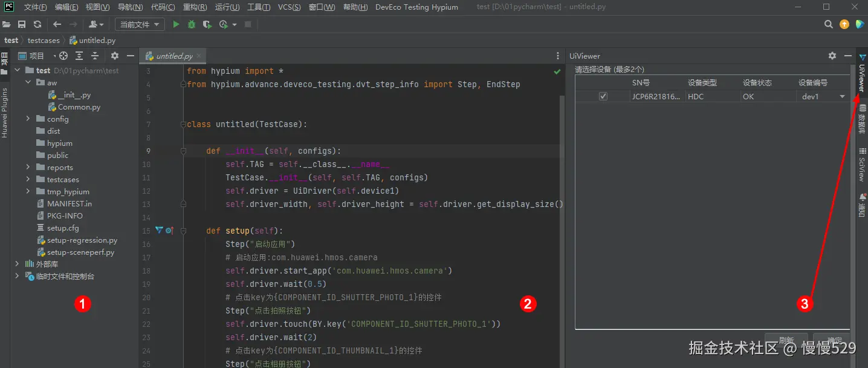Open the 当前文件 run configuration dropdown
The height and width of the screenshot is (368, 868).
coord(140,24)
